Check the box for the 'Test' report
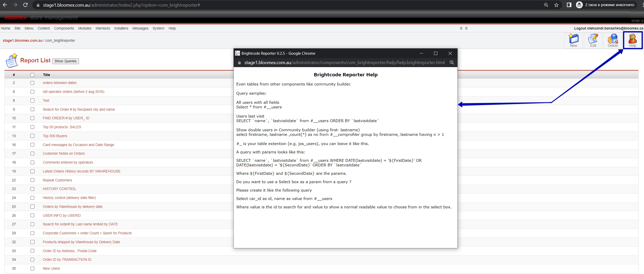644x274 pixels. coord(32,100)
